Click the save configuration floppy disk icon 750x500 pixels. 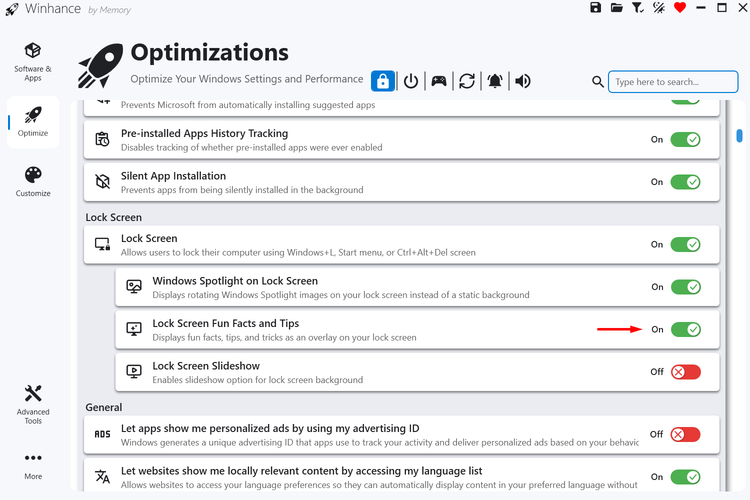(596, 8)
